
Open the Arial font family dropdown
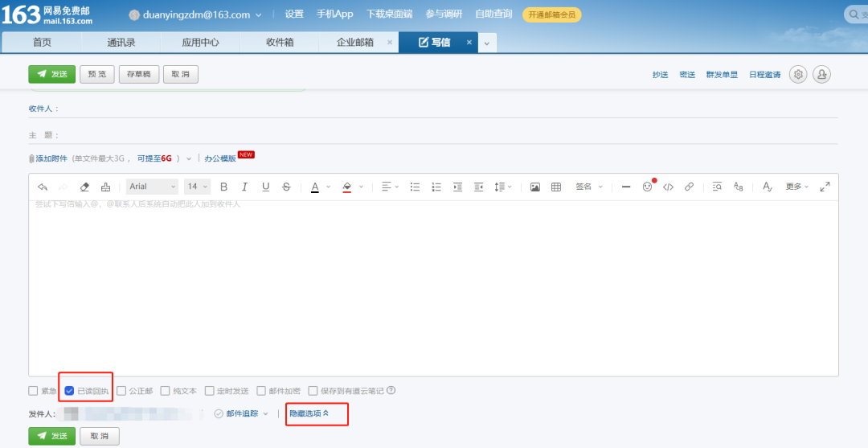(x=152, y=187)
